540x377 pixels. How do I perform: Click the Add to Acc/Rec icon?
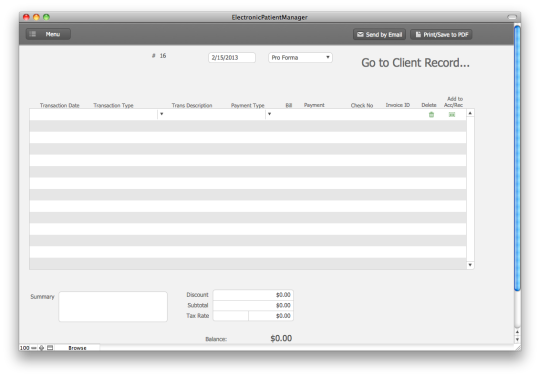tap(452, 115)
